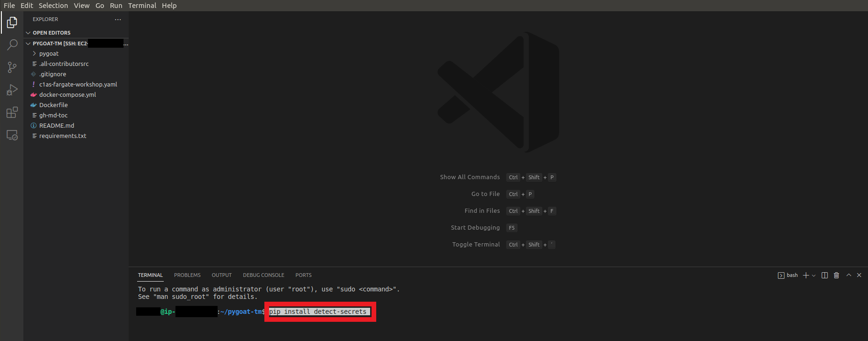Switch to the DEBUG CONSOLE tab
Screen dimensions: 868x341
pyautogui.click(x=263, y=275)
